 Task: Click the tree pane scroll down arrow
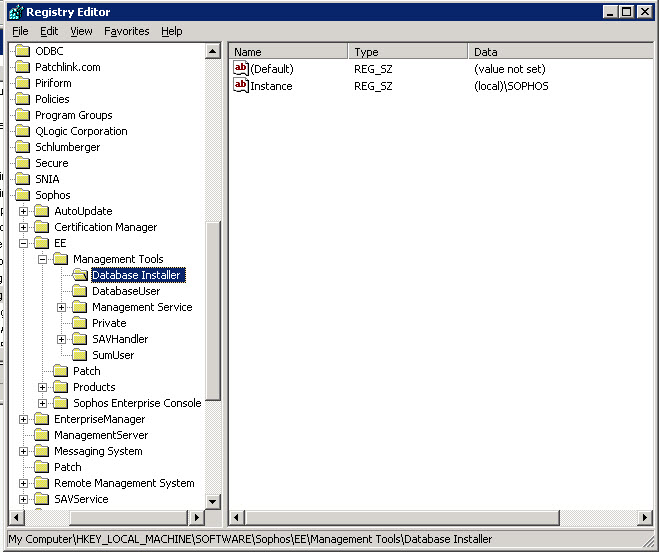click(x=213, y=501)
